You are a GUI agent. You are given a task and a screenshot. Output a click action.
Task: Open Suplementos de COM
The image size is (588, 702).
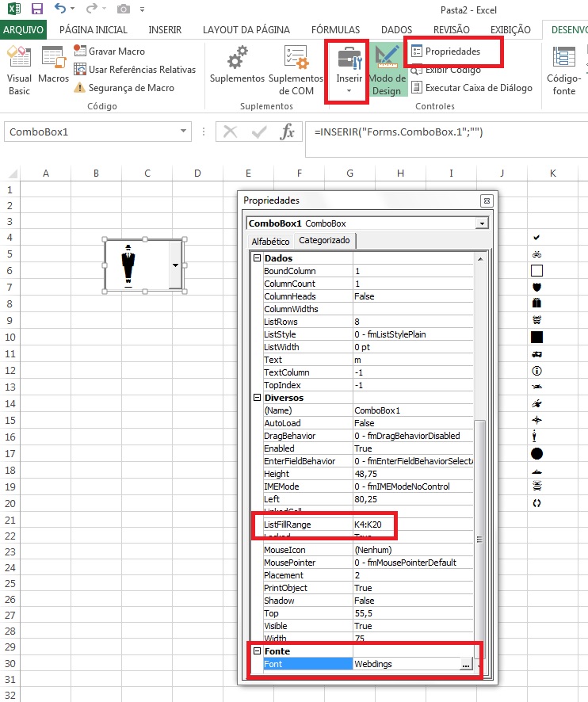click(296, 71)
